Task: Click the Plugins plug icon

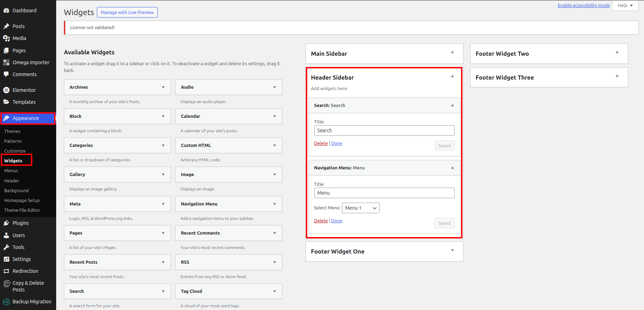Action: 6,223
